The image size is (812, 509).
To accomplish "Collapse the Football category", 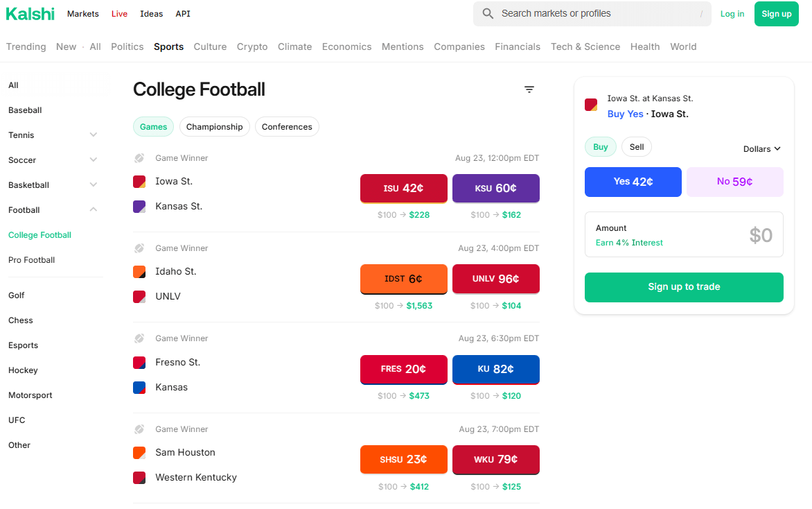I will point(94,209).
